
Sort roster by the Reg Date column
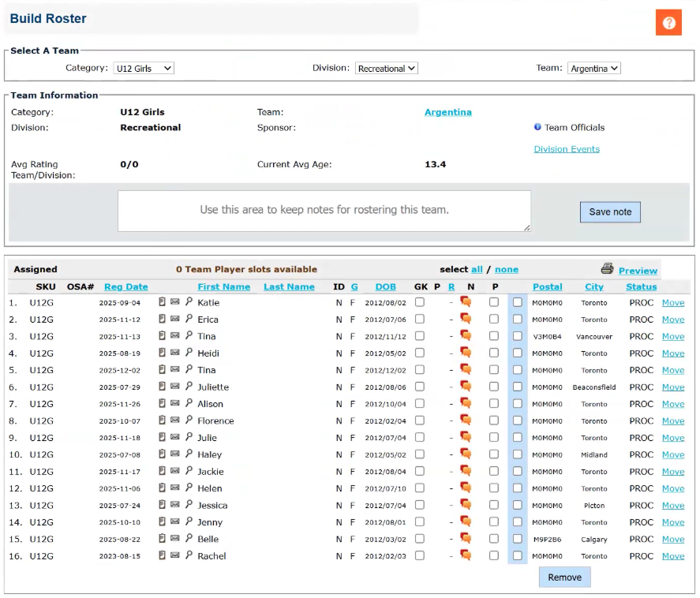pyautogui.click(x=125, y=287)
